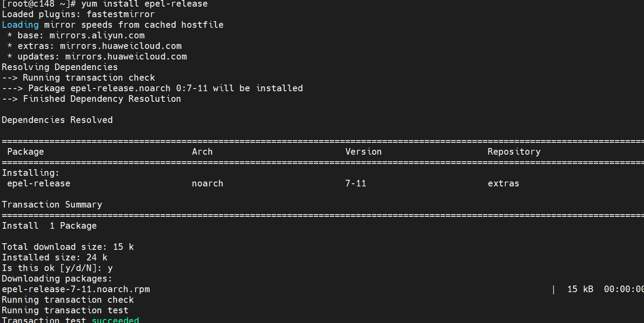Click the "Install 1 Package" line

[x=49, y=226]
